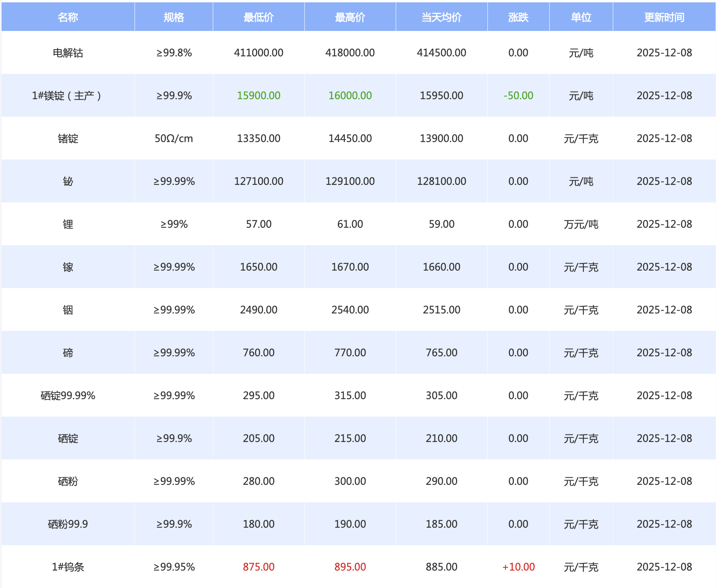
Task: Select the red 895.00 highest price
Action: (350, 567)
